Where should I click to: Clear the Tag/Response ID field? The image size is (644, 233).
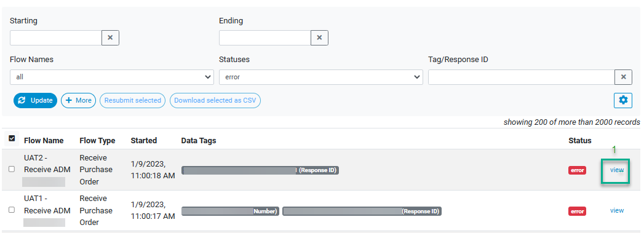[623, 77]
